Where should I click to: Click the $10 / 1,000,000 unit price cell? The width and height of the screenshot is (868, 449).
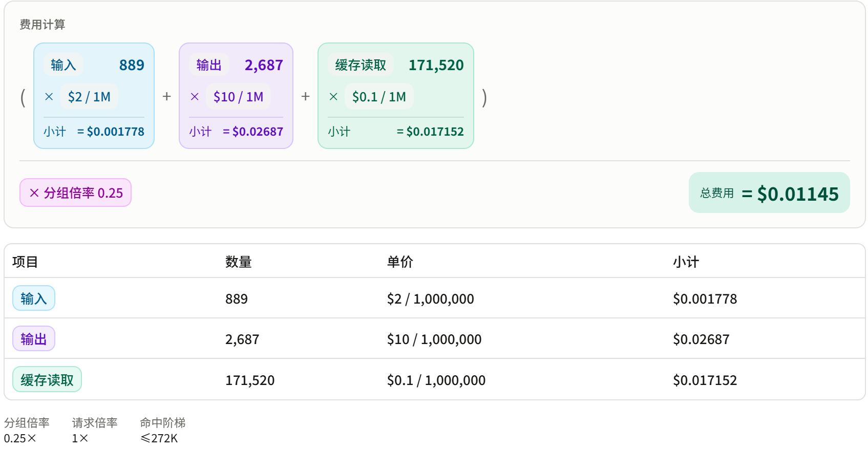(434, 339)
